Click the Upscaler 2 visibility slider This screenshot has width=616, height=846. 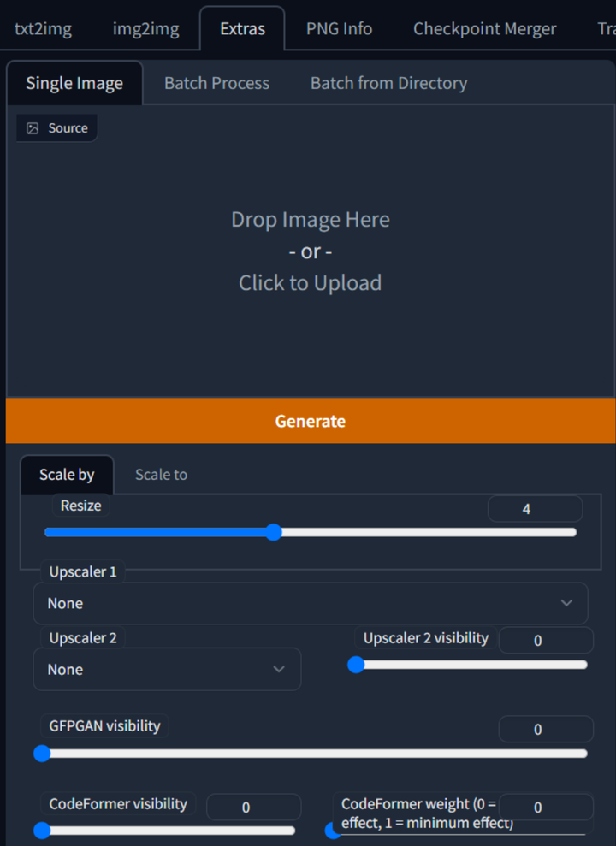point(470,665)
